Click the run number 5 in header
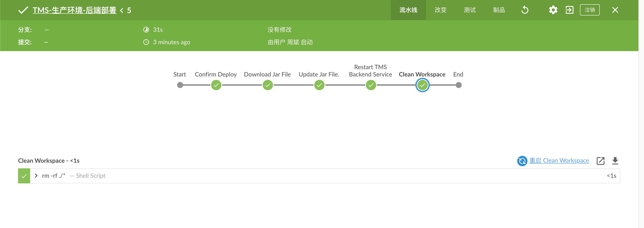Screen dimensions: 644x228 click(x=129, y=10)
